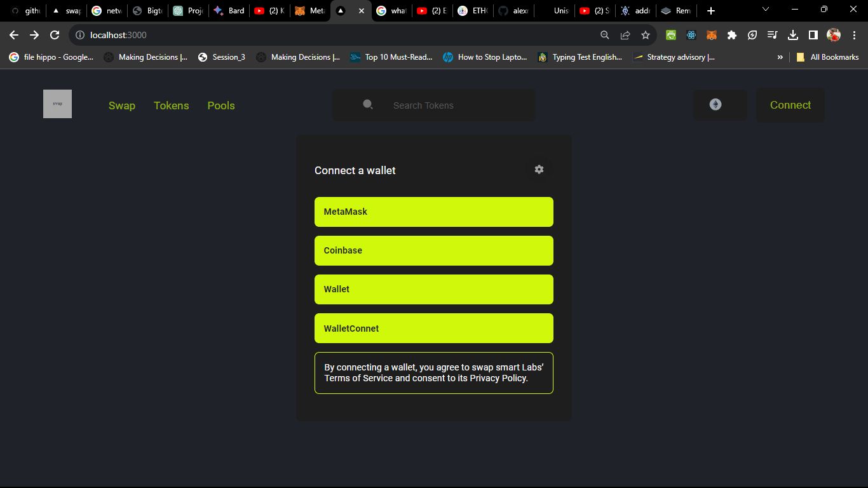Viewport: 868px width, 488px height.
Task: Expand hidden bookmarks with the double chevron
Action: [780, 57]
